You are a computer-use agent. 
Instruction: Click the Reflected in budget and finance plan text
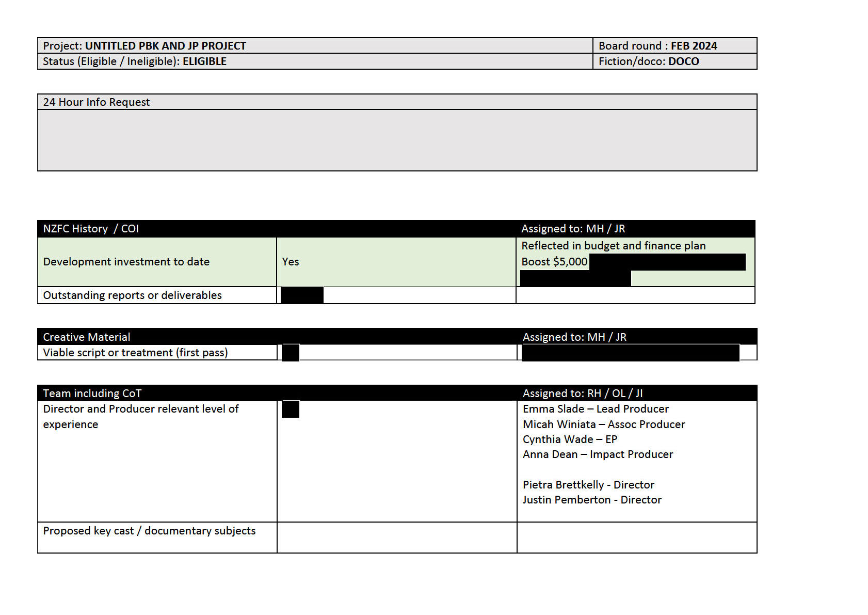[613, 246]
